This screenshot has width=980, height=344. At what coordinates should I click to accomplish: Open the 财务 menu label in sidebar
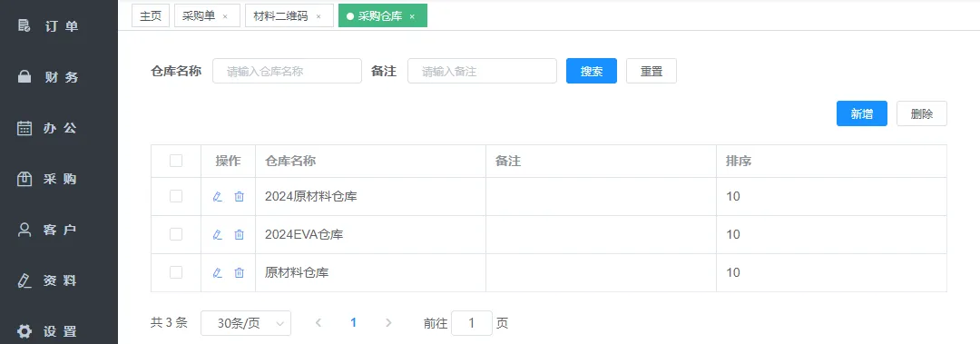click(x=62, y=77)
